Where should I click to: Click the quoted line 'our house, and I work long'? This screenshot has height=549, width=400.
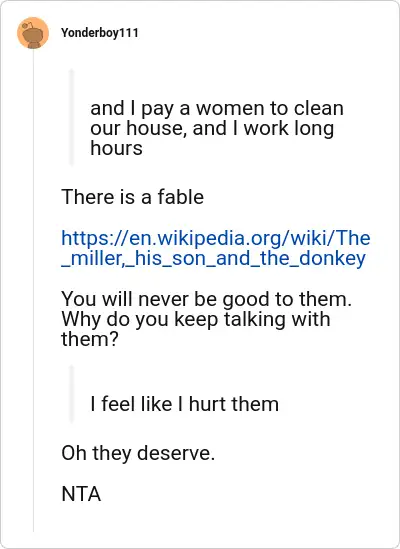(212, 128)
